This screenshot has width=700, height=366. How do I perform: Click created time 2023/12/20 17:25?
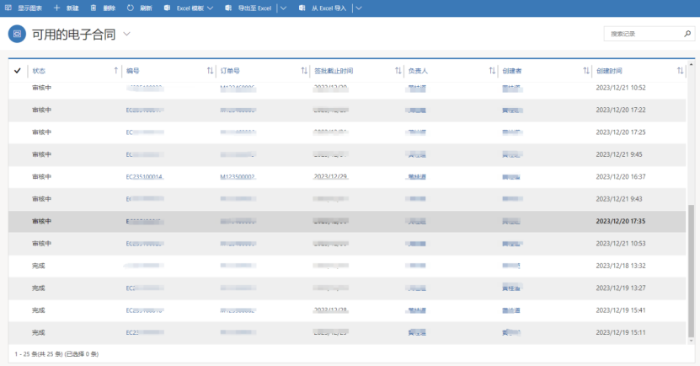pos(621,132)
